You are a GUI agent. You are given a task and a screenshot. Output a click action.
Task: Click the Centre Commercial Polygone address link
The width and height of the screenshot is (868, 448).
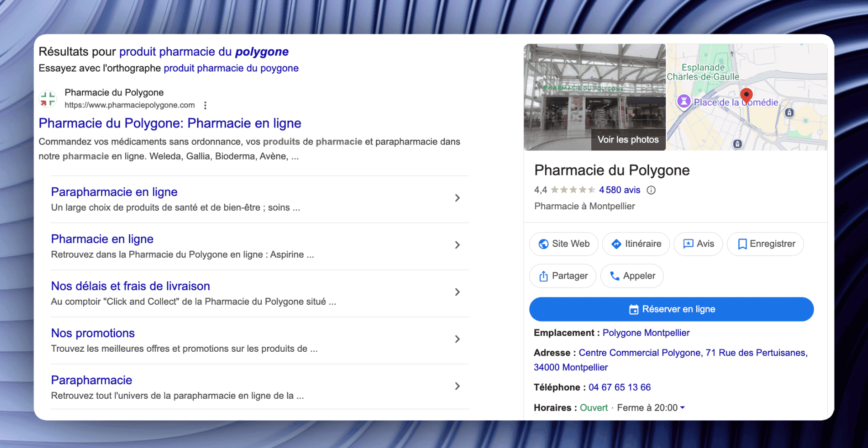671,360
